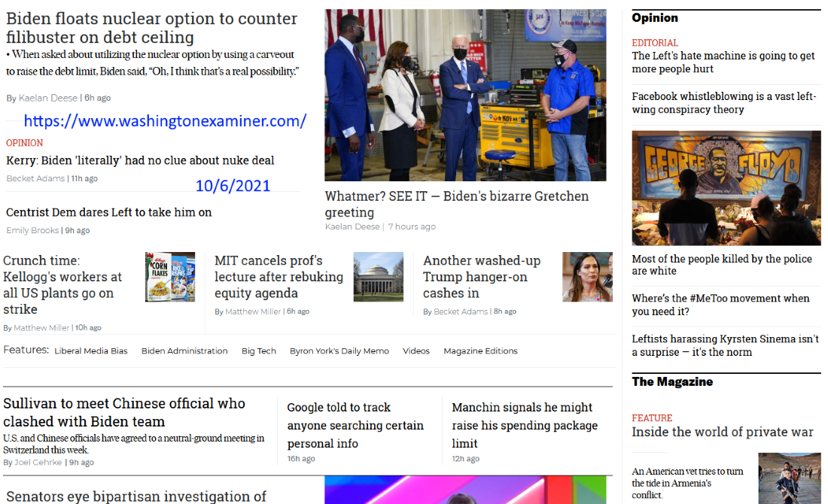This screenshot has width=828, height=504.
Task: Open 'Most of the people killed by police' article
Action: (x=722, y=265)
